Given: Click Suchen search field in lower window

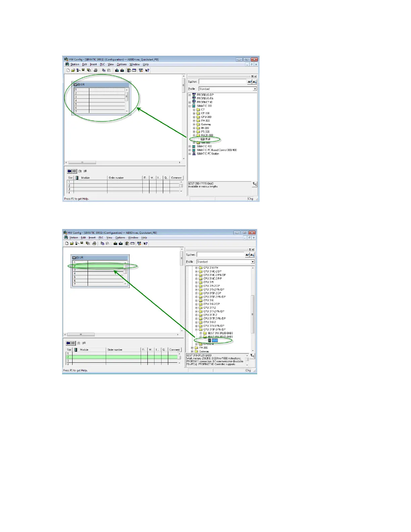Looking at the screenshot, I should (221, 255).
